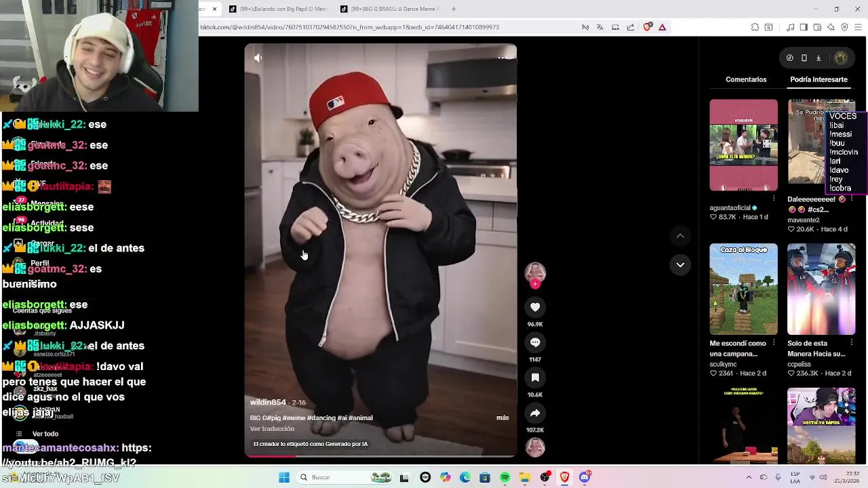Image resolution: width=868 pixels, height=488 pixels.
Task: Go to the previous video with the up chevron
Action: click(x=680, y=236)
